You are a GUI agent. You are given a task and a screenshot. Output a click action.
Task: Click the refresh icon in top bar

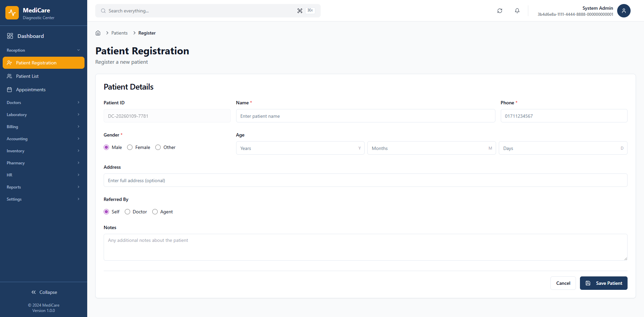pyautogui.click(x=499, y=11)
